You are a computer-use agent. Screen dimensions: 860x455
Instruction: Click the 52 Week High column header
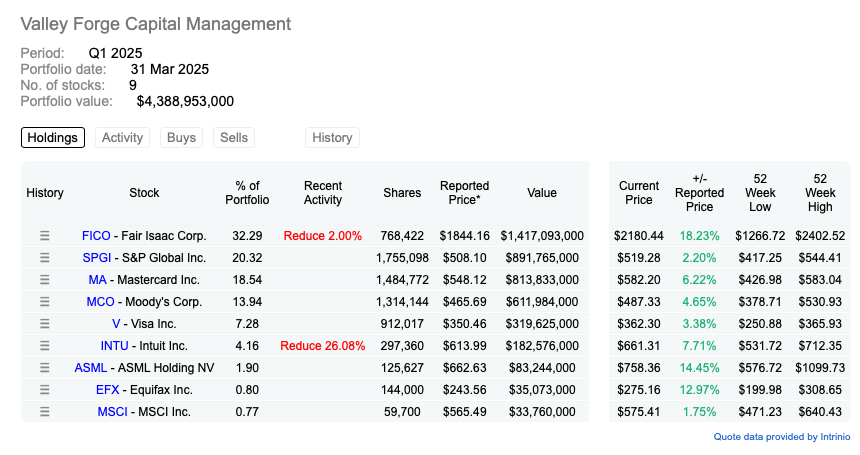tap(820, 193)
